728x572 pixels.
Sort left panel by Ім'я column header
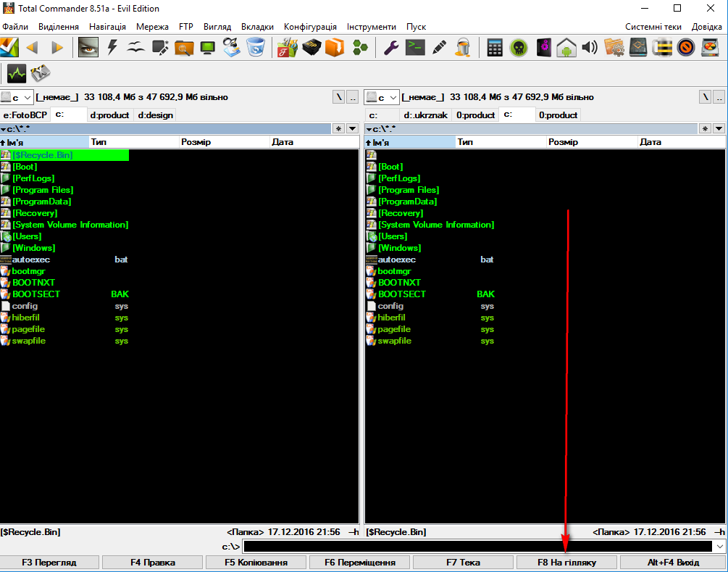45,142
